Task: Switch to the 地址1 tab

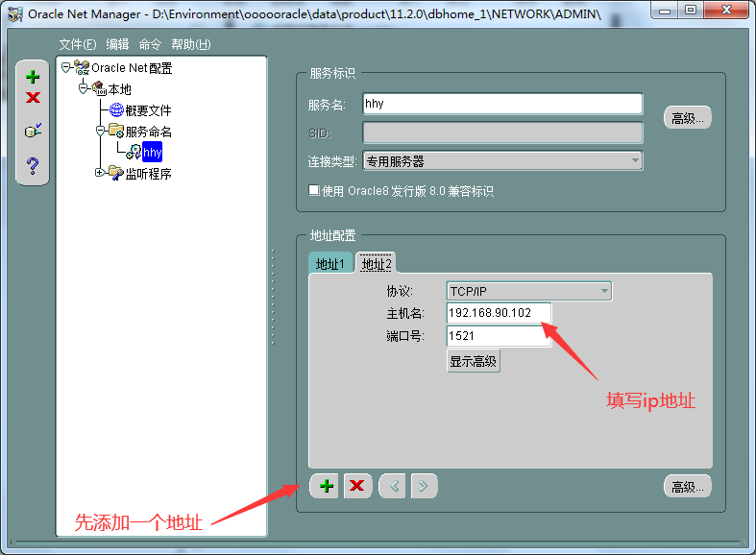Action: [330, 263]
